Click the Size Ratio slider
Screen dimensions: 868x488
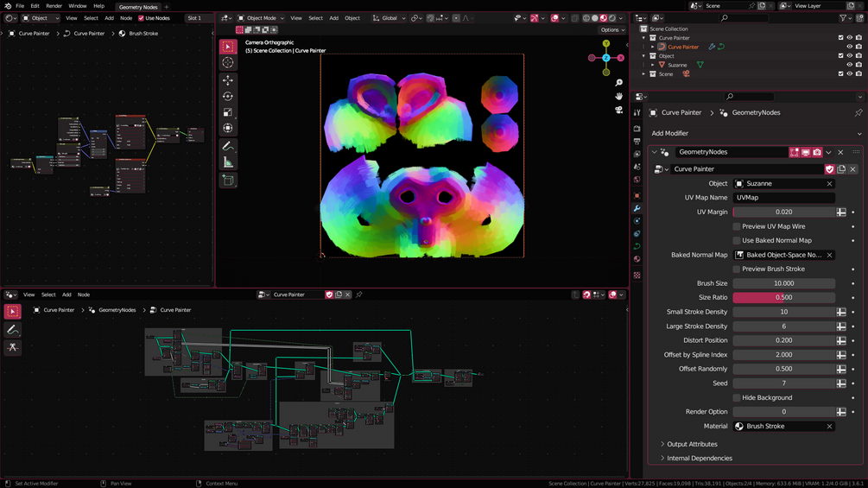(784, 298)
